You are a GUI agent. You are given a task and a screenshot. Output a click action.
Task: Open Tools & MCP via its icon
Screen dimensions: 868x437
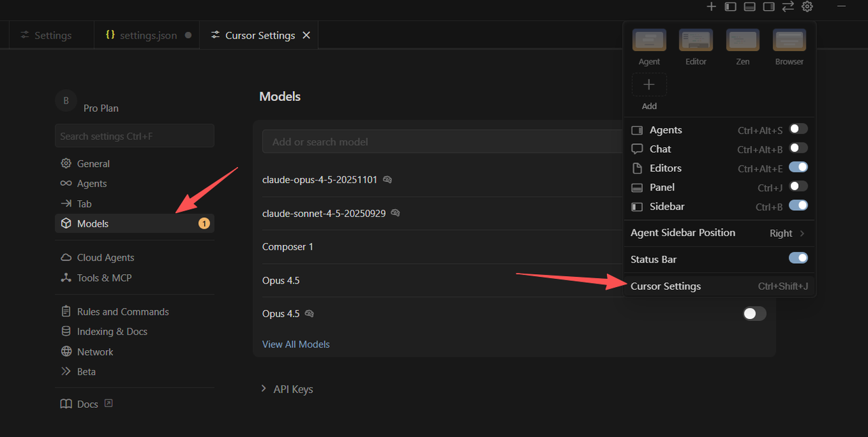point(66,278)
